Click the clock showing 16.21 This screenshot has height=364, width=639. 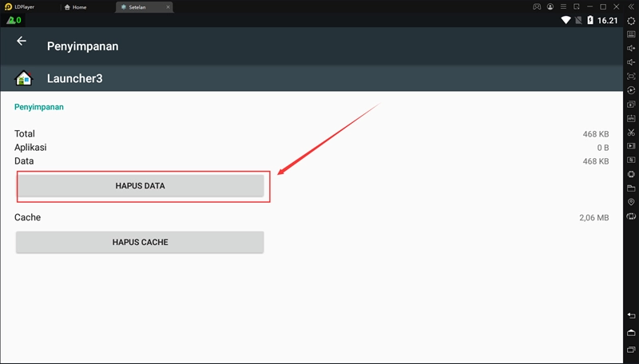(608, 21)
